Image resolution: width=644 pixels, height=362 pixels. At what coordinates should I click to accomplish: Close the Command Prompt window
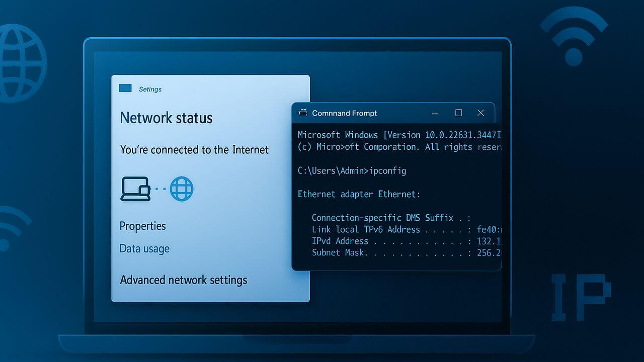tap(480, 113)
